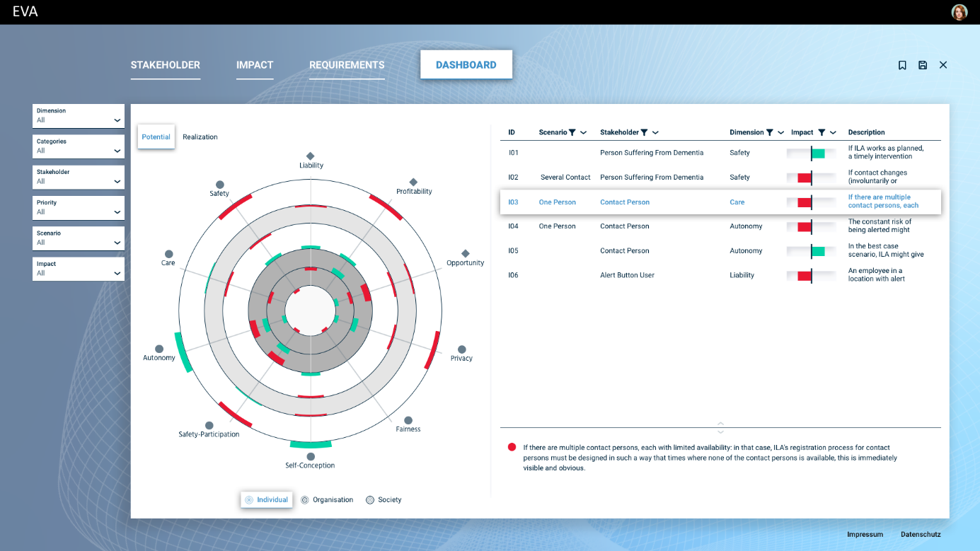Select the Opportunity diamond marker
Image resolution: width=980 pixels, height=551 pixels.
466,253
